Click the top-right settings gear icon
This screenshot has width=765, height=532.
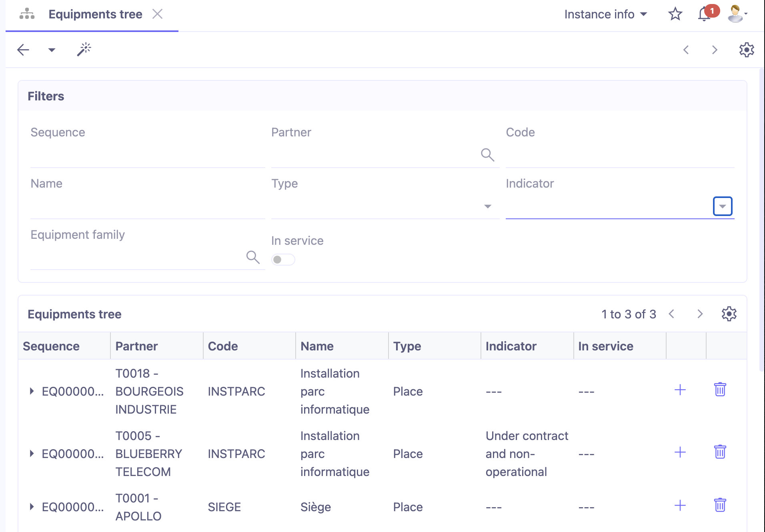click(746, 49)
